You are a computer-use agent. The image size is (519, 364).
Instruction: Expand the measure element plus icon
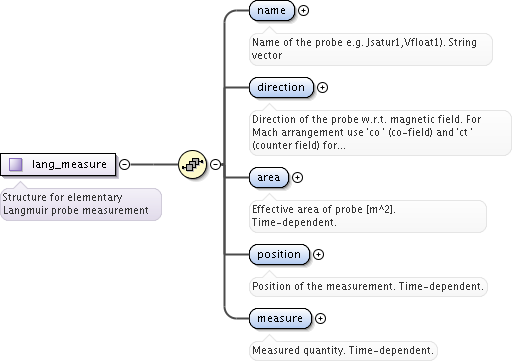pos(320,319)
